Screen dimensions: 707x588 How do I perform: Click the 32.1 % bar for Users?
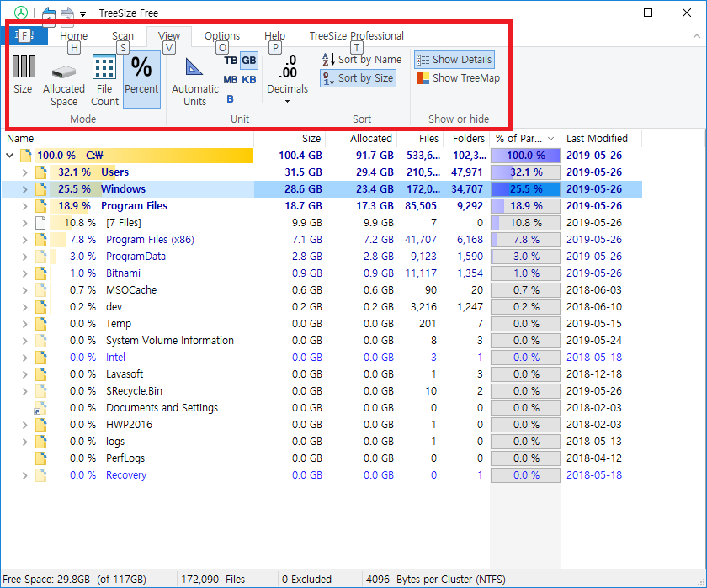(x=525, y=172)
